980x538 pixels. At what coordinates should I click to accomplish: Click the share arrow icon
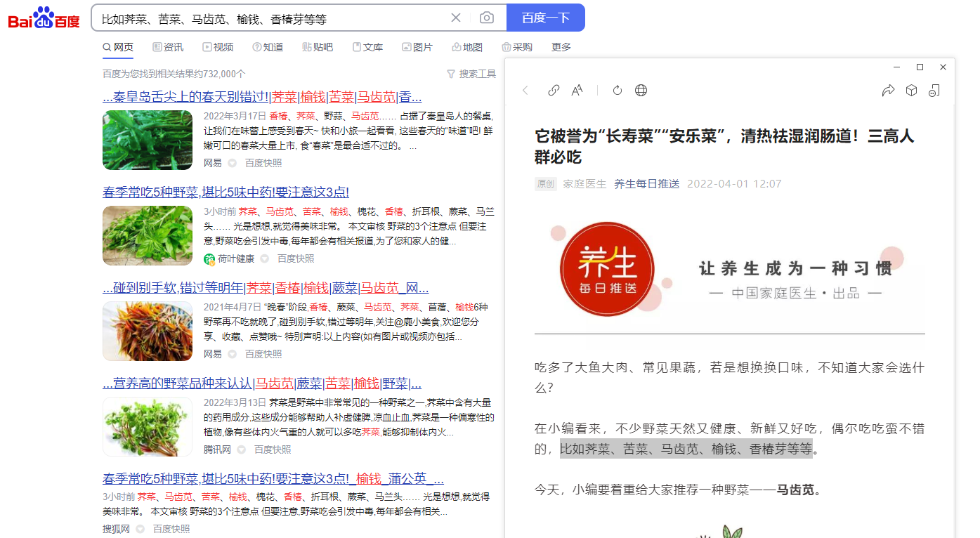point(888,90)
